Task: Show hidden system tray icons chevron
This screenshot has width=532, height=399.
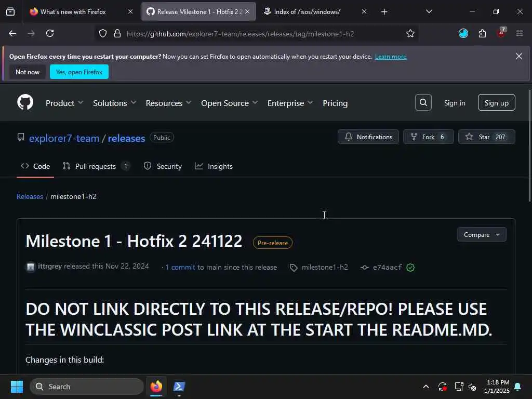Action: 426,387
